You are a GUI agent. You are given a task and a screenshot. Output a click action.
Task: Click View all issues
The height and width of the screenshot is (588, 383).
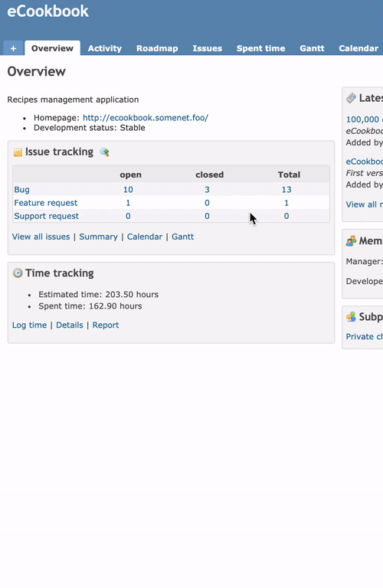41,237
